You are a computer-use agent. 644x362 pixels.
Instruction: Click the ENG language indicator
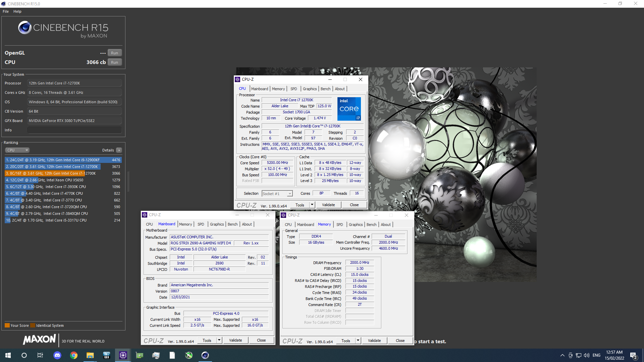[x=596, y=355]
